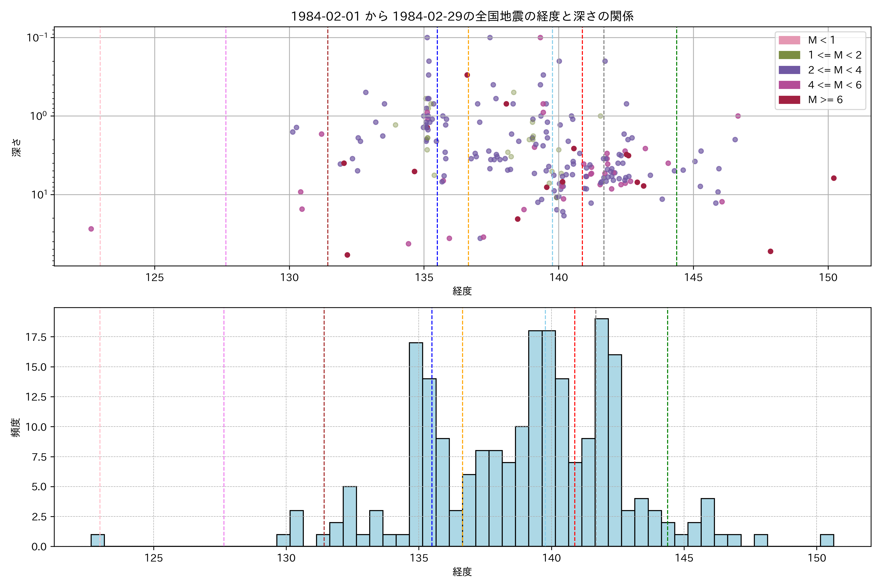Image resolution: width=882 pixels, height=588 pixels.
Task: Click the scatter point leftmost near 122.5
Action: point(91,229)
